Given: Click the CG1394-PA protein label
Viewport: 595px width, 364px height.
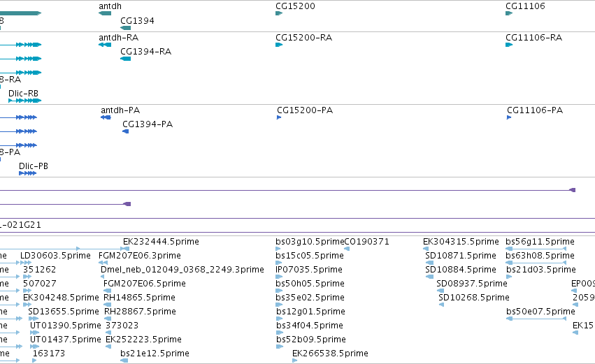Looking at the screenshot, I should coord(148,124).
